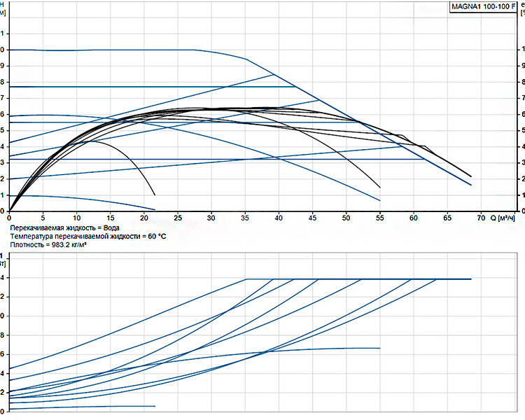Click the Q [м³/ч] axis title
This screenshot has height=420, width=525.
tap(503, 218)
